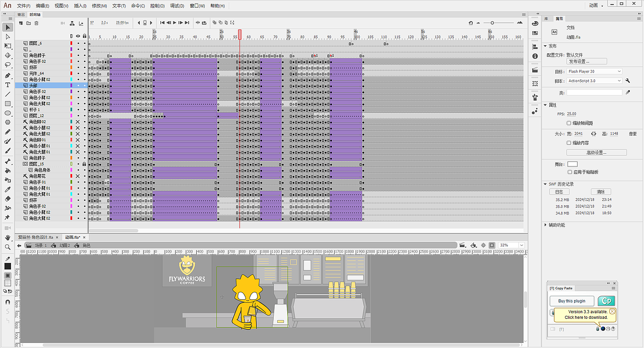The image size is (644, 348).
Task: Select the Oval tool
Action: pos(8,113)
